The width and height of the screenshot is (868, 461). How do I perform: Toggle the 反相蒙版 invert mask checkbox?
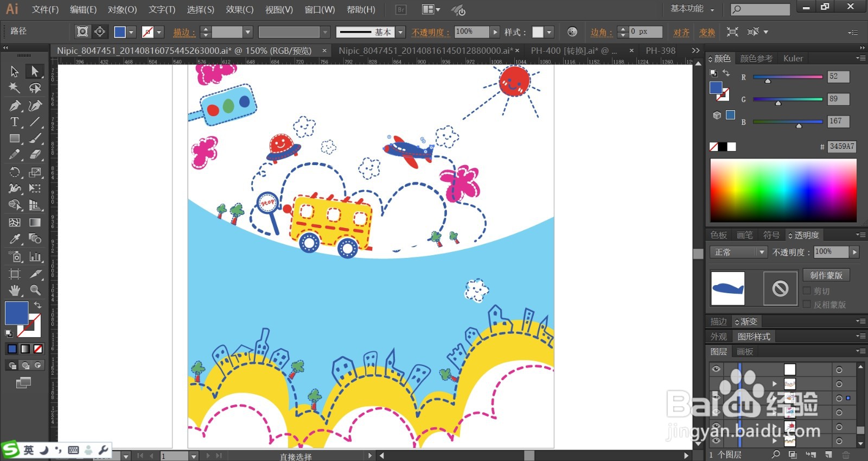807,305
